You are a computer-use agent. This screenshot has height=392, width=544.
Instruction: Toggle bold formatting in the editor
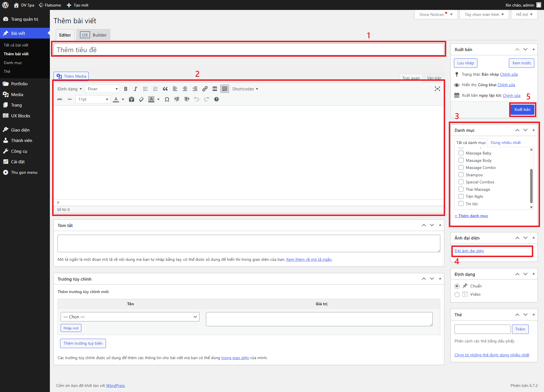tap(126, 89)
